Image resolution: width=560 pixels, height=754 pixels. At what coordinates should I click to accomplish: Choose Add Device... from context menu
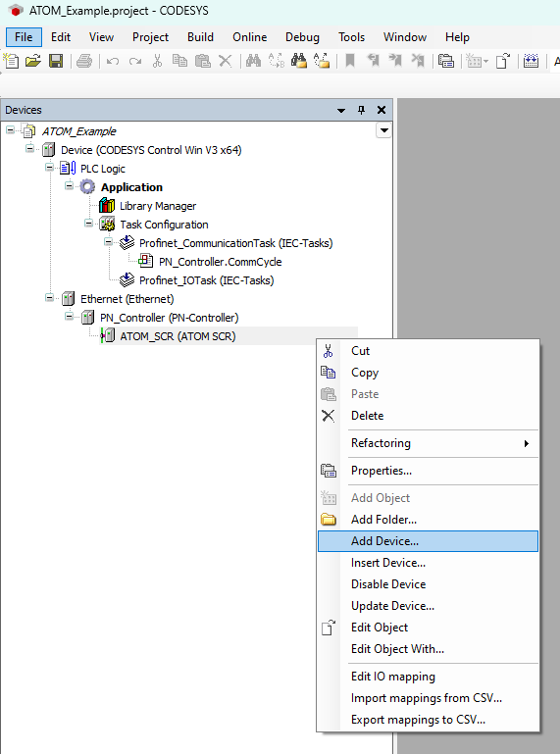(x=428, y=541)
